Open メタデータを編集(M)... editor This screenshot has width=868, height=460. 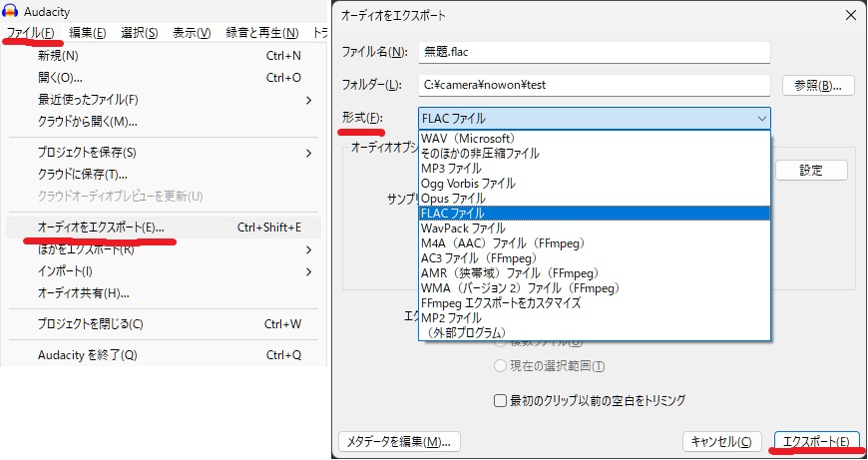click(x=398, y=441)
